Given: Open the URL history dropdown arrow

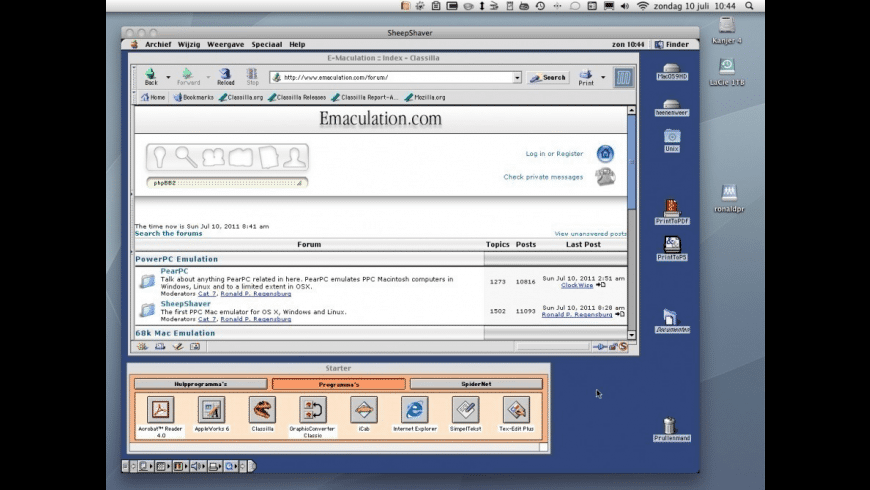Looking at the screenshot, I should coord(517,77).
